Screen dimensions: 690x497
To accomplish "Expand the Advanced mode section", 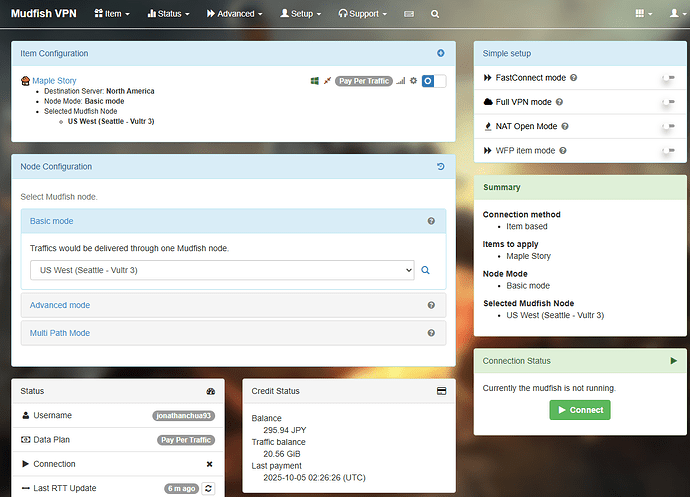I will [59, 305].
